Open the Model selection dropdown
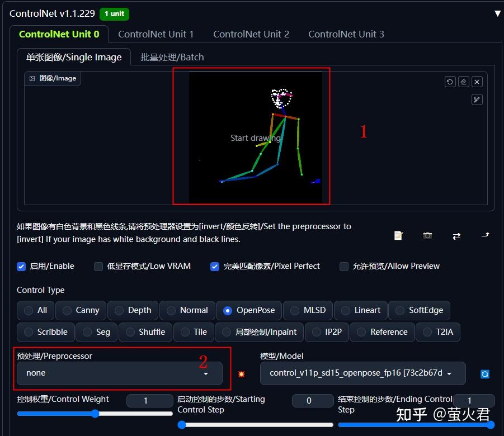Viewport: 504px width, 436px height. 362,373
